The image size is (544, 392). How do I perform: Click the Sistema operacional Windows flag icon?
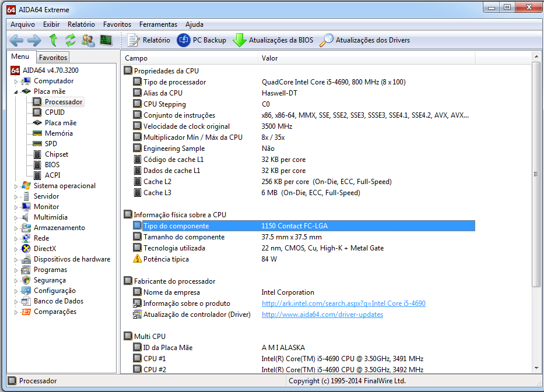[x=26, y=186]
